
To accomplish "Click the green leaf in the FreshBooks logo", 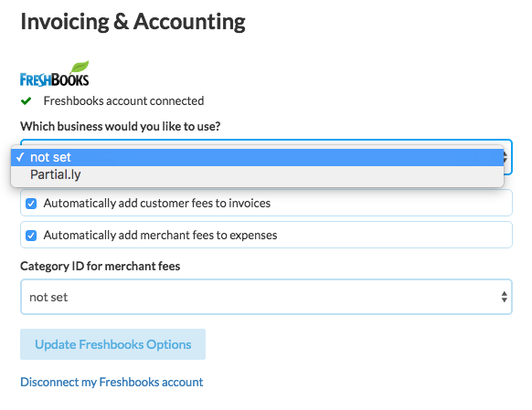I will tap(80, 67).
